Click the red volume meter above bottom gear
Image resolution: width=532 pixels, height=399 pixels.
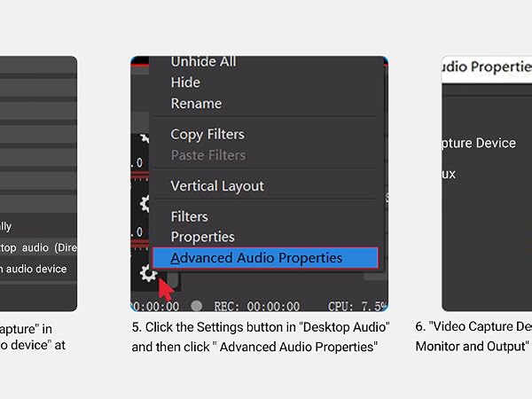click(x=140, y=244)
